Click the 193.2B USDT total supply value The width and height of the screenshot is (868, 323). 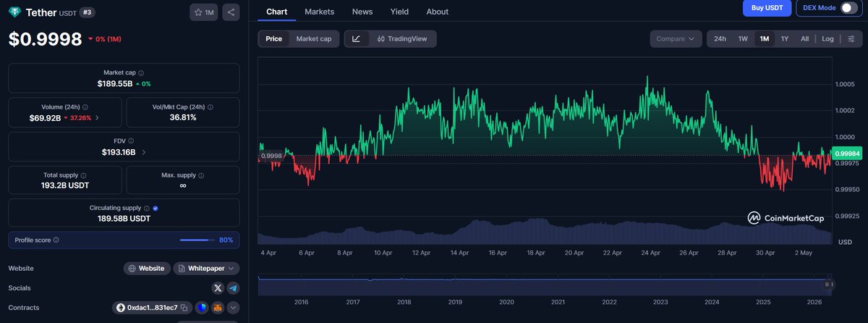pyautogui.click(x=65, y=185)
